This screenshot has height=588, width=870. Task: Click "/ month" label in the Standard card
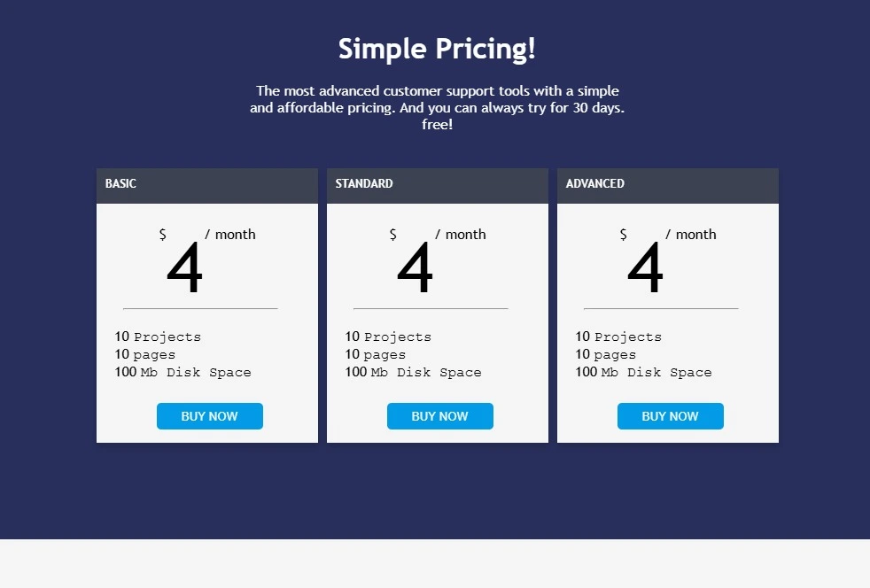click(461, 235)
